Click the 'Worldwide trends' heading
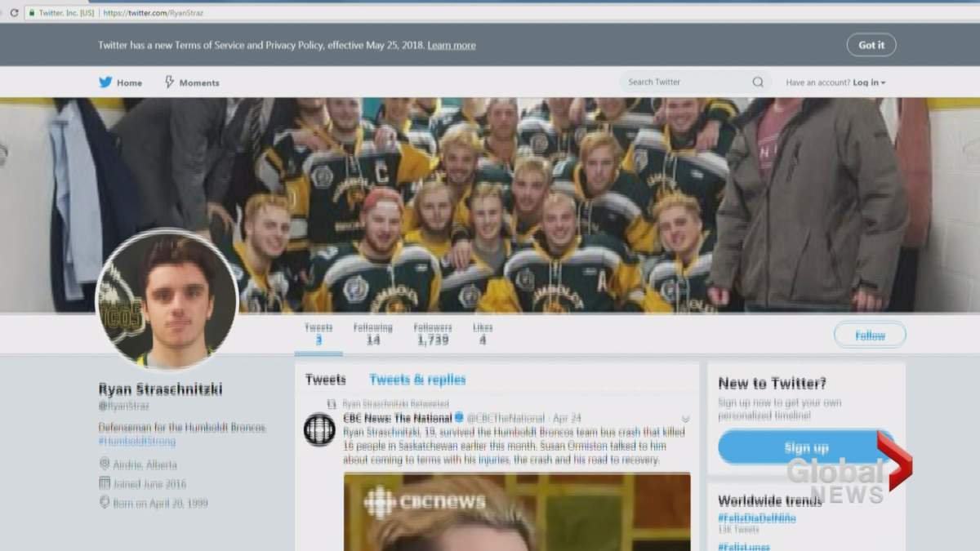The image size is (980, 551). [x=770, y=500]
